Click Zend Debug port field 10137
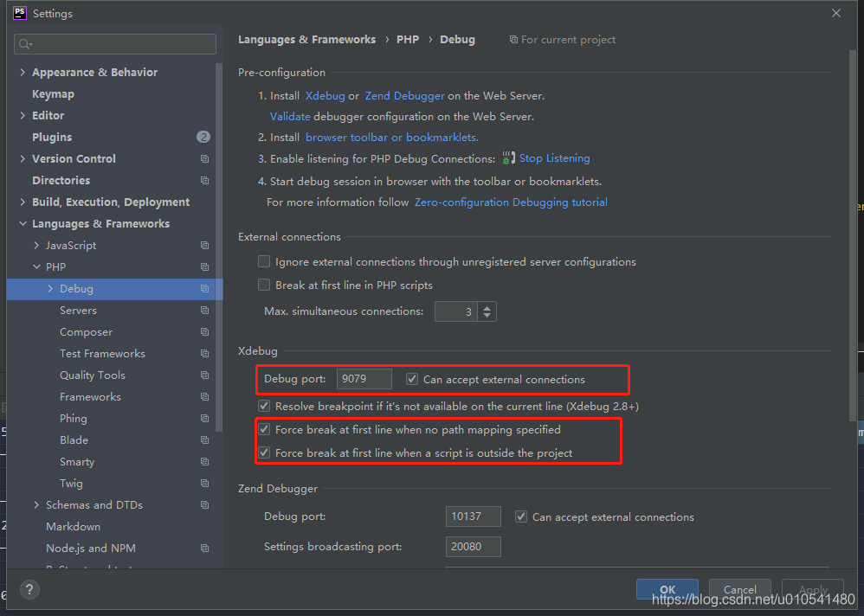864x616 pixels. [474, 517]
